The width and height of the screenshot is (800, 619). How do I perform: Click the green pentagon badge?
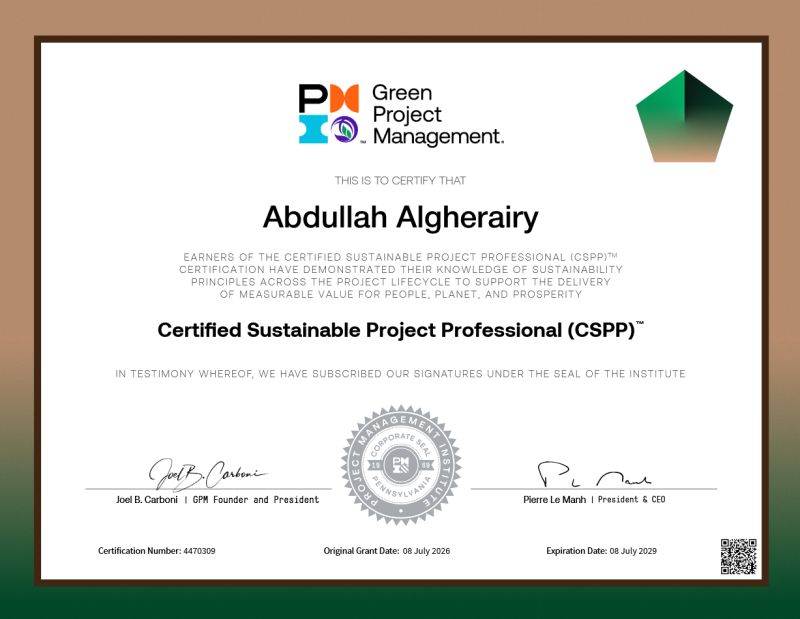pyautogui.click(x=684, y=116)
